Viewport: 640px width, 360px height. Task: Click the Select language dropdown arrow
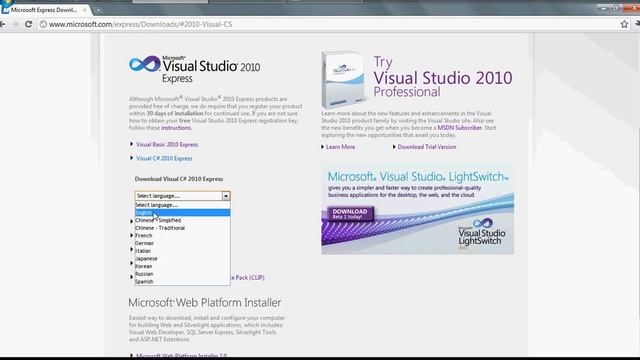pyautogui.click(x=226, y=196)
